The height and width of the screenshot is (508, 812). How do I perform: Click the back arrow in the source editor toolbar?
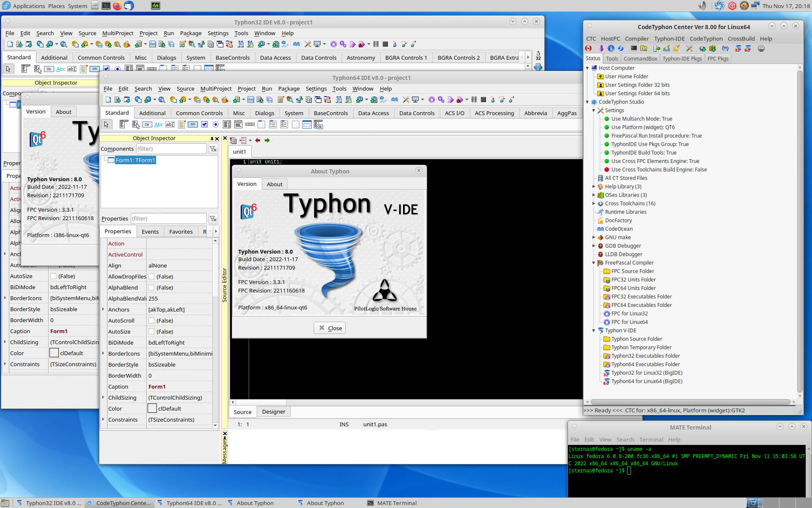258,140
